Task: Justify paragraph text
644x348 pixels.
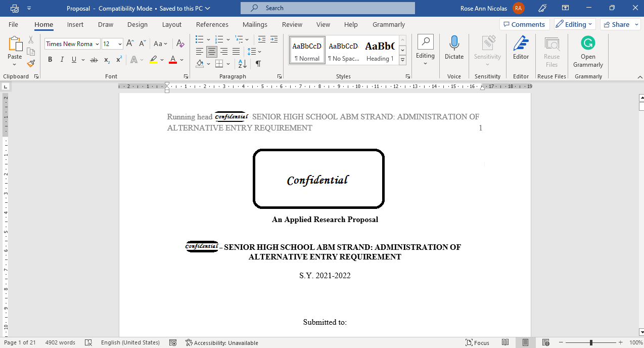Action: point(236,52)
